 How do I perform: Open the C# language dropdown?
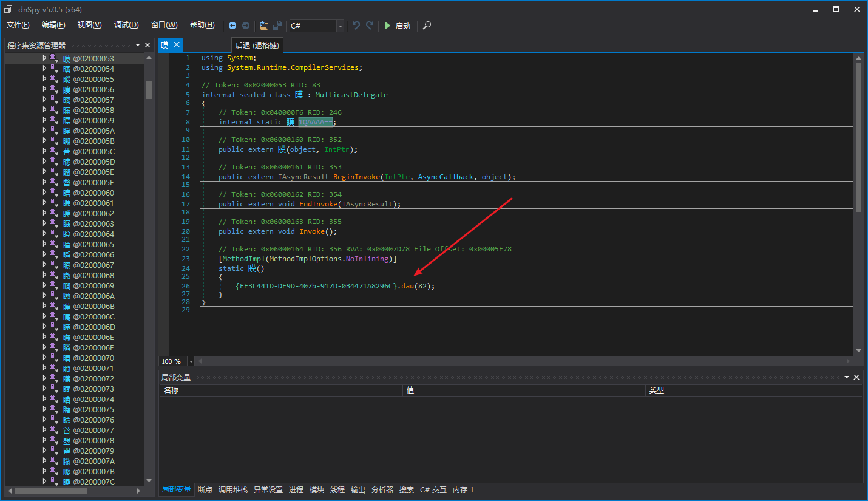click(340, 26)
